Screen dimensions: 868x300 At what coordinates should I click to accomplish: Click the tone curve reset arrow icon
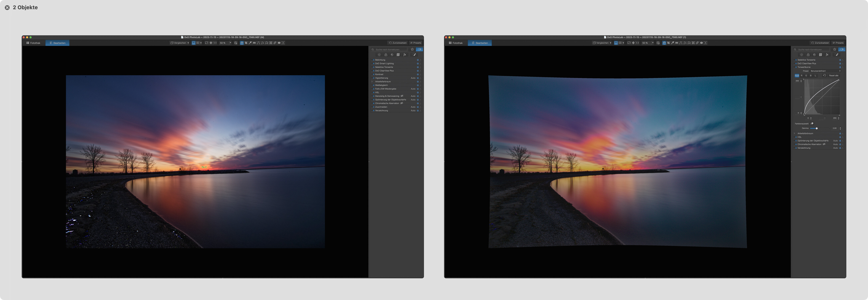[825, 76]
